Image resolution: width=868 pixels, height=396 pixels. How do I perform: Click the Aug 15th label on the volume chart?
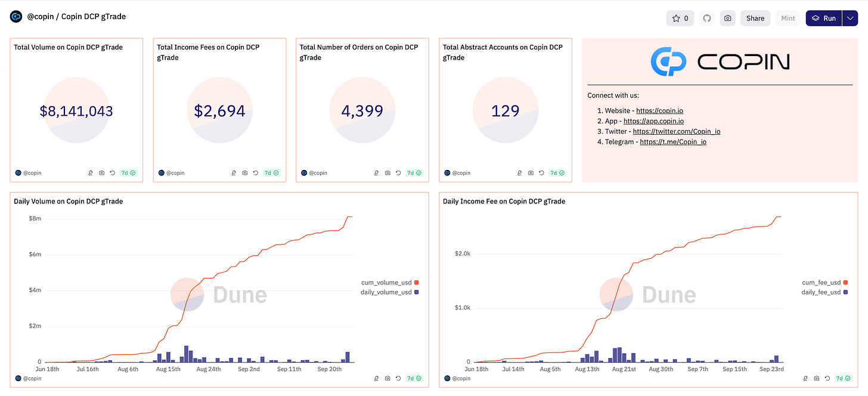(x=168, y=369)
